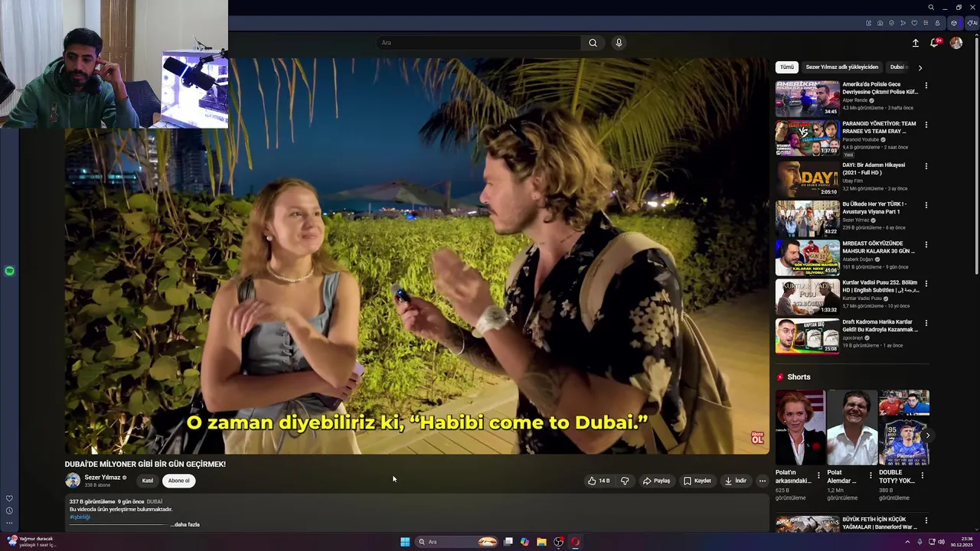Open options menu for 'Amerika'da Polisle Gece' video
Viewport: 980px width, 551px height.
click(926, 86)
